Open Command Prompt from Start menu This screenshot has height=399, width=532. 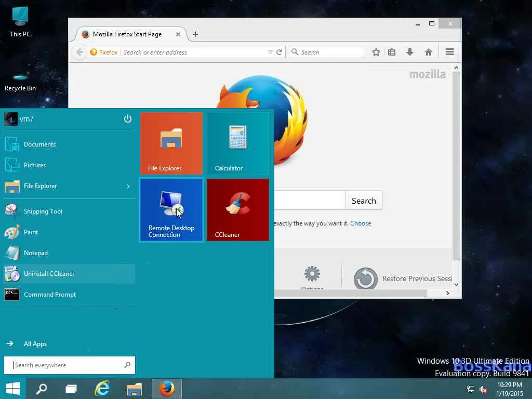pos(69,295)
